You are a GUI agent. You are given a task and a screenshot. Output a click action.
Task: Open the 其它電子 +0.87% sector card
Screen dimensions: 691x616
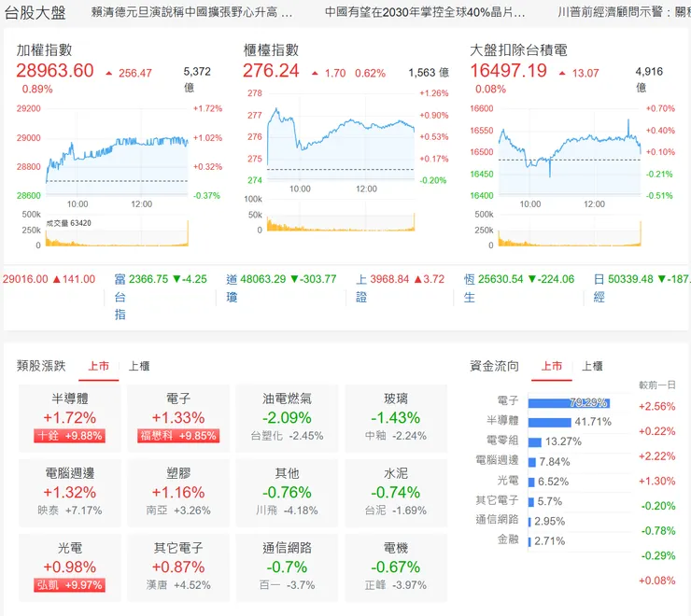tap(178, 567)
